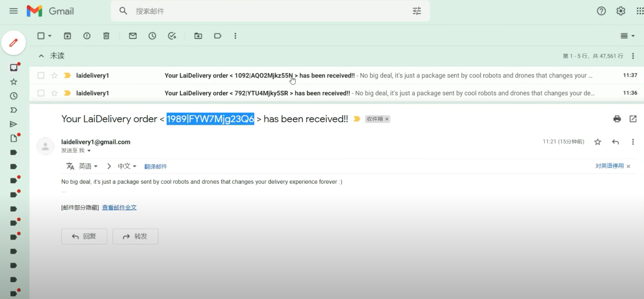
Task: Open the main menu hamburger icon
Action: (14, 11)
